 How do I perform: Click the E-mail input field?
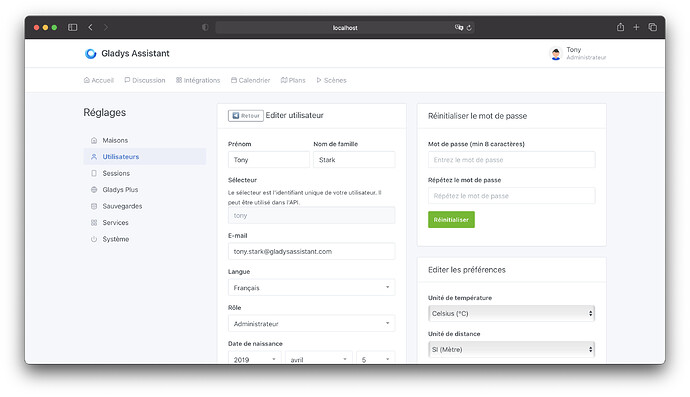tap(312, 251)
